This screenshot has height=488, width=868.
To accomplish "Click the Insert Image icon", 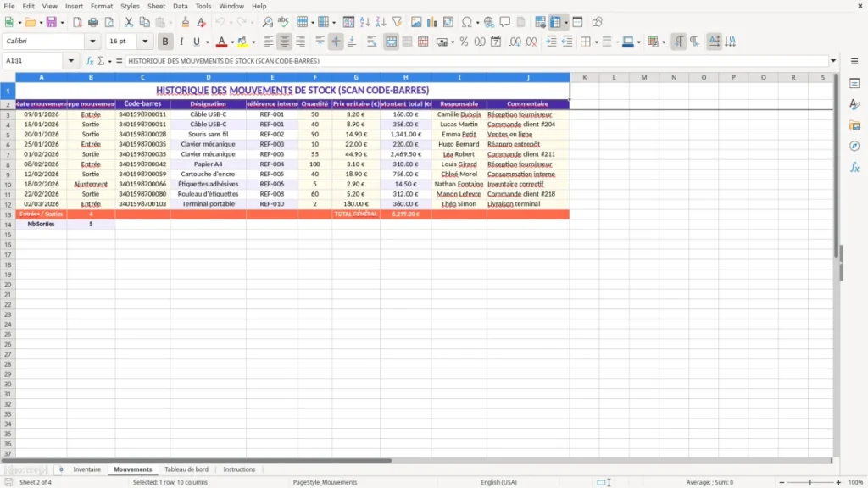I will pyautogui.click(x=416, y=22).
